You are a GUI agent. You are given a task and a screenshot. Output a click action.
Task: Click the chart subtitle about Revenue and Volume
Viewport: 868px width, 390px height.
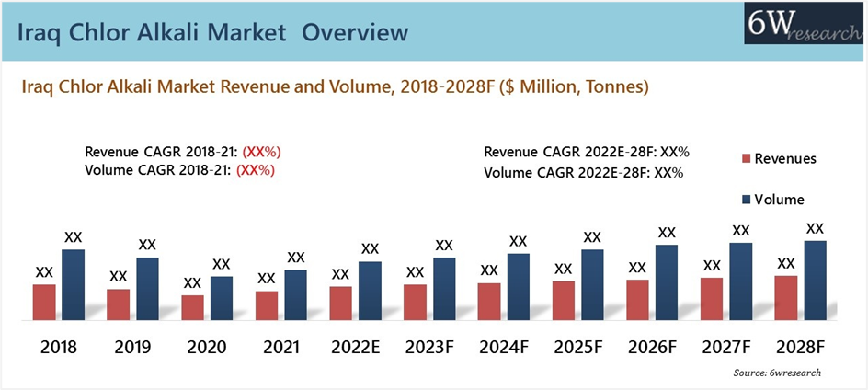[335, 87]
